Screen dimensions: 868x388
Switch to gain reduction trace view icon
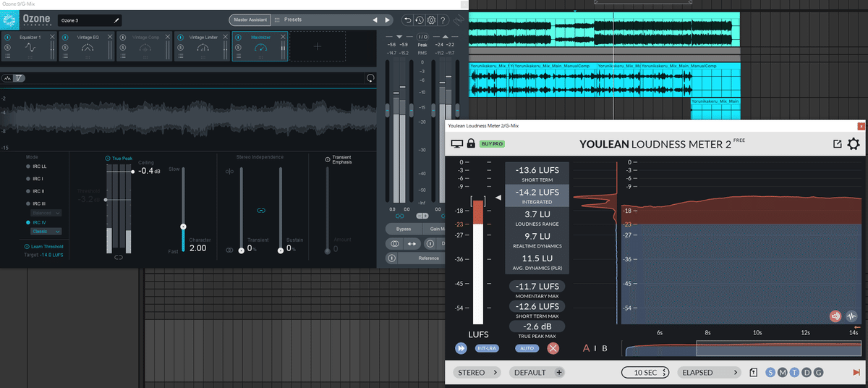point(20,77)
